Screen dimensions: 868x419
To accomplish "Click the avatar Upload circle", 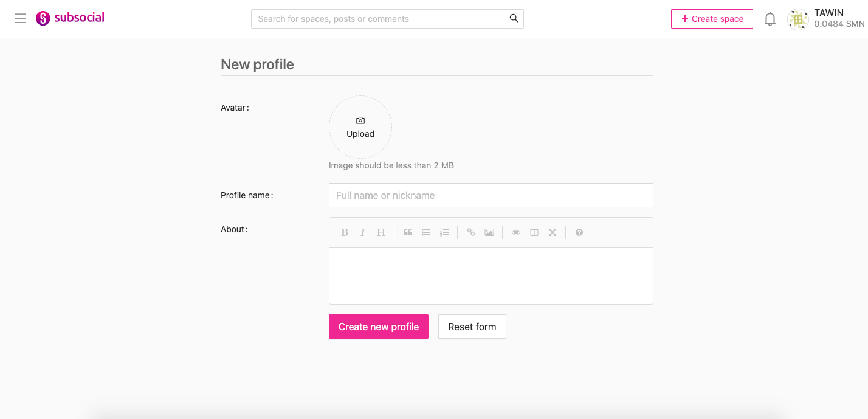I will (x=360, y=127).
